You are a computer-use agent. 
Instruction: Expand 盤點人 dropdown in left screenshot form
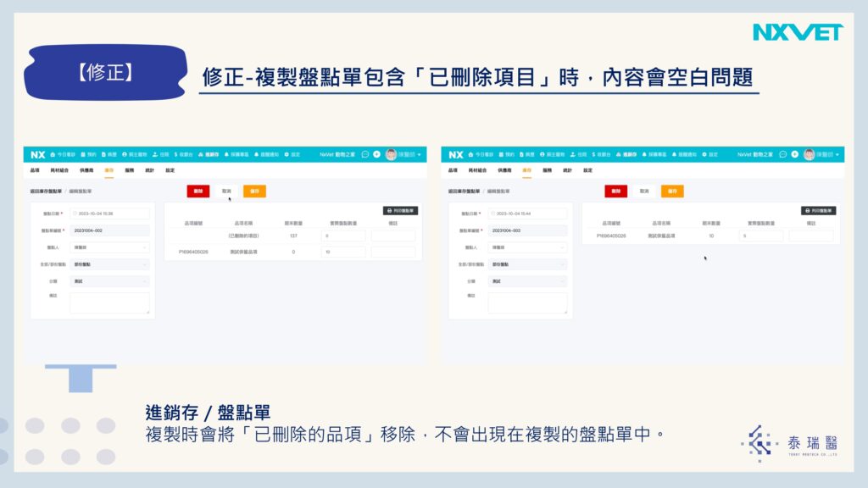point(109,247)
